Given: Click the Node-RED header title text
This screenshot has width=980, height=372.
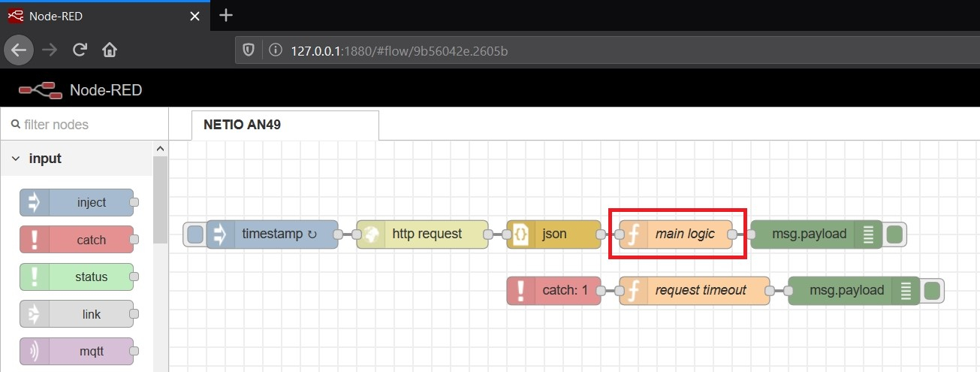Looking at the screenshot, I should pyautogui.click(x=106, y=90).
